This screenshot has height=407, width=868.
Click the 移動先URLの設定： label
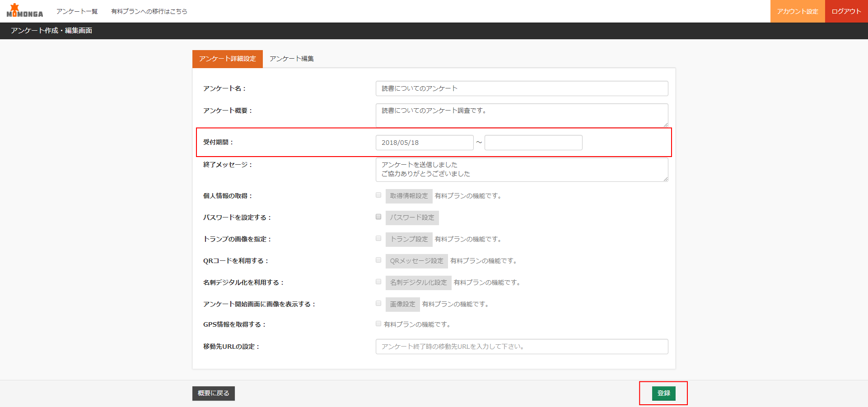pyautogui.click(x=232, y=347)
